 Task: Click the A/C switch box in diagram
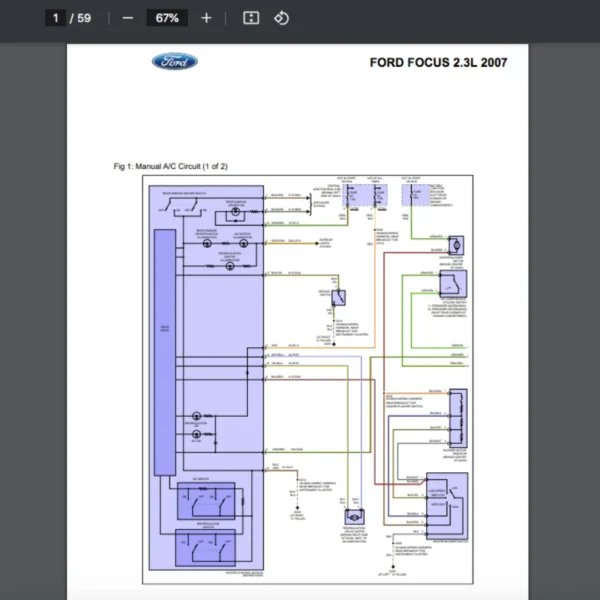[x=206, y=501]
